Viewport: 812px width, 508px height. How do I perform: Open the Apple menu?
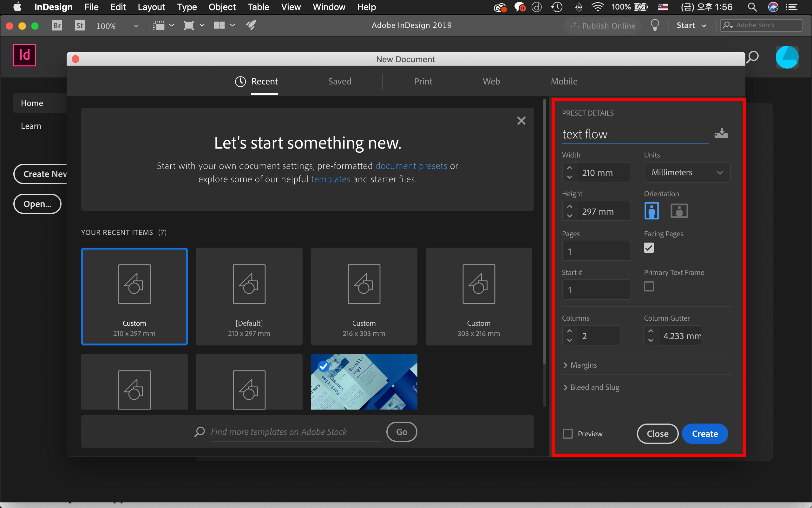coord(17,7)
